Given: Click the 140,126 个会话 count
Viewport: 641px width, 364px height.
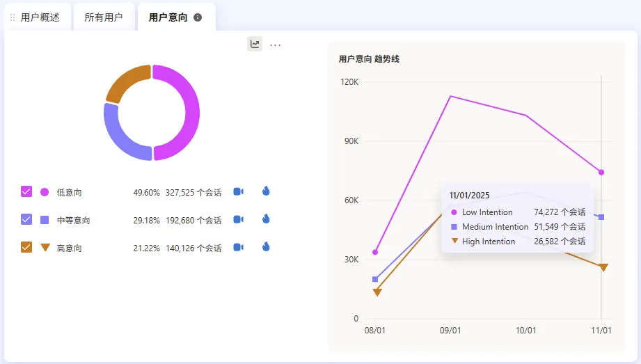Looking at the screenshot, I should (193, 248).
